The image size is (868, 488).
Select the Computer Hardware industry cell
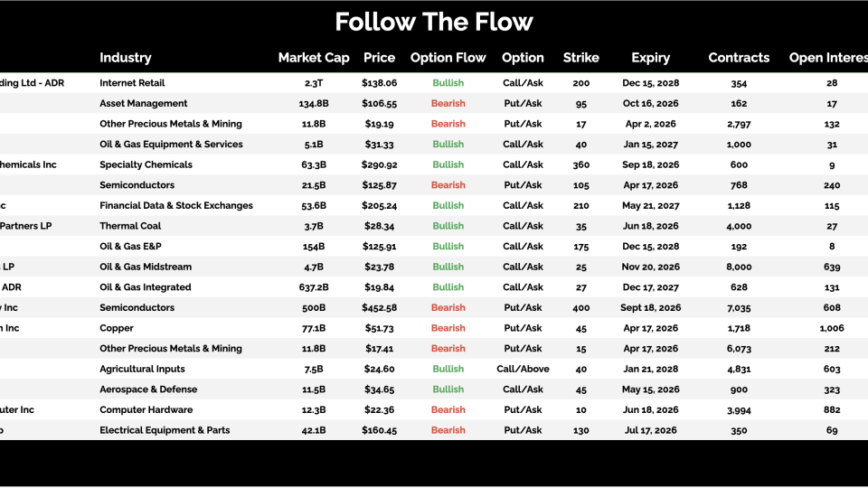coord(146,409)
